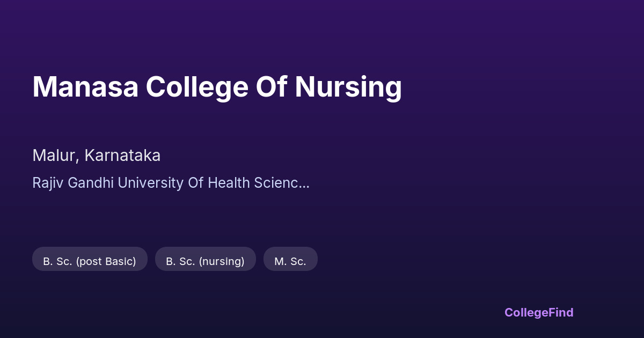The image size is (644, 338).
Task: Select the word Karnataka in the location
Action: tap(122, 156)
